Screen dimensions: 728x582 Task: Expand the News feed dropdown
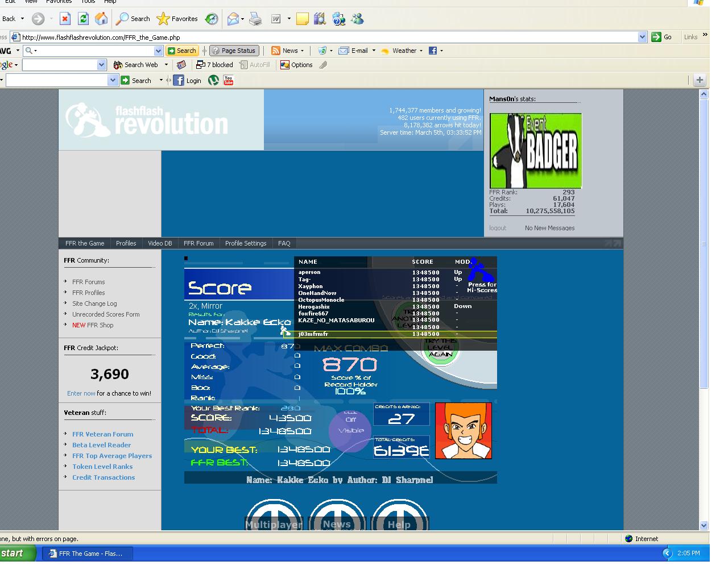pos(302,51)
